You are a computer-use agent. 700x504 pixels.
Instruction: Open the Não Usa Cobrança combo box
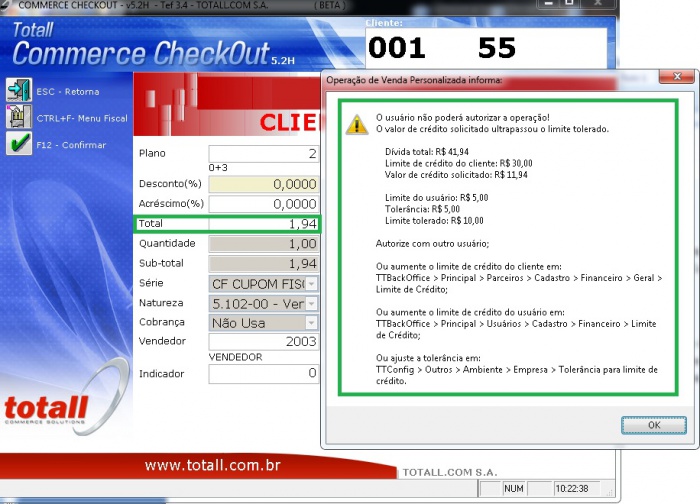[x=263, y=322]
